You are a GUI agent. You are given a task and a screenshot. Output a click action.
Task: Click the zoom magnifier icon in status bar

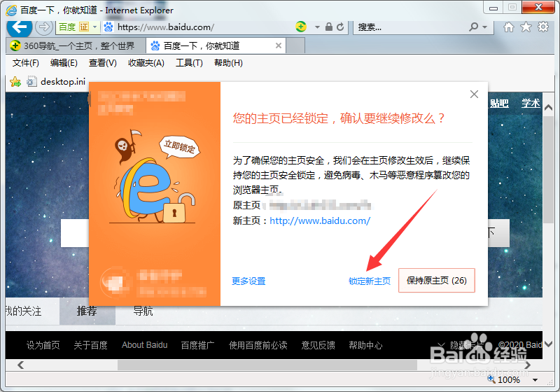tap(491, 379)
